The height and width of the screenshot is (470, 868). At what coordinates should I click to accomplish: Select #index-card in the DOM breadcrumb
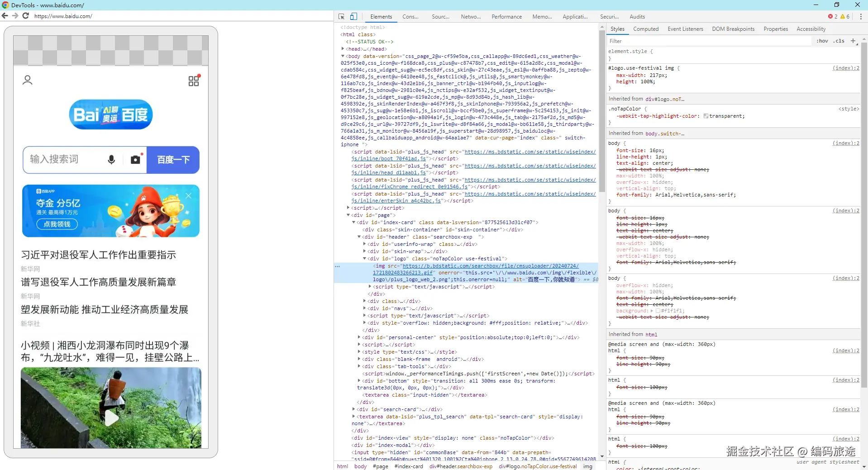[409, 466]
